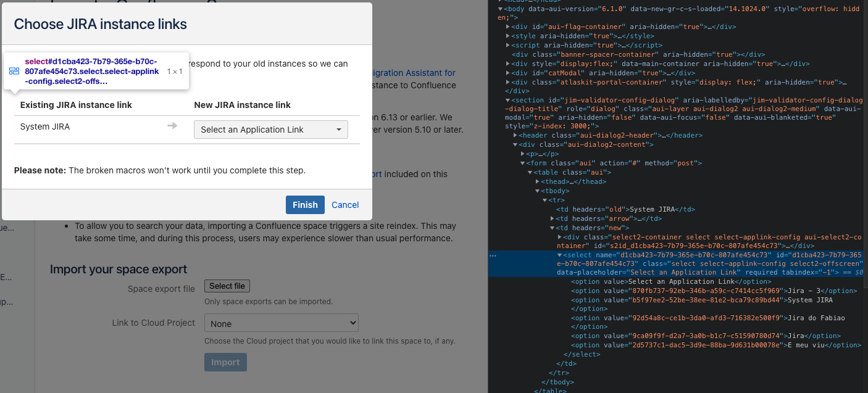The height and width of the screenshot is (393, 868).
Task: Click the Select file button
Action: 227,286
